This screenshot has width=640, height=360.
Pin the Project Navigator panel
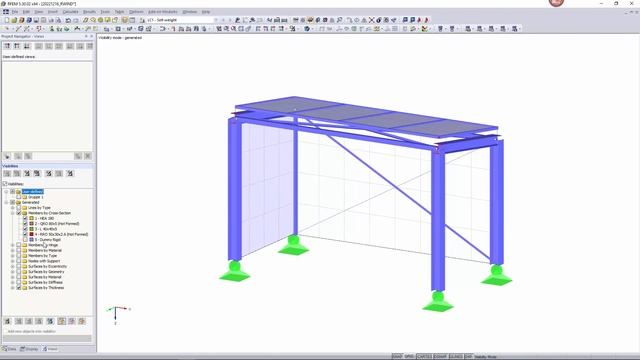pyautogui.click(x=86, y=36)
